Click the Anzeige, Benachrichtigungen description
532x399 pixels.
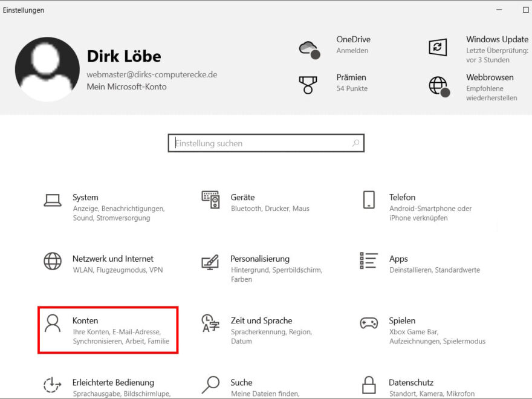click(118, 213)
